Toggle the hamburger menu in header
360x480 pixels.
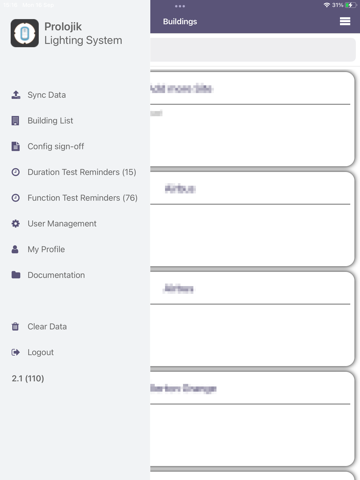point(345,21)
